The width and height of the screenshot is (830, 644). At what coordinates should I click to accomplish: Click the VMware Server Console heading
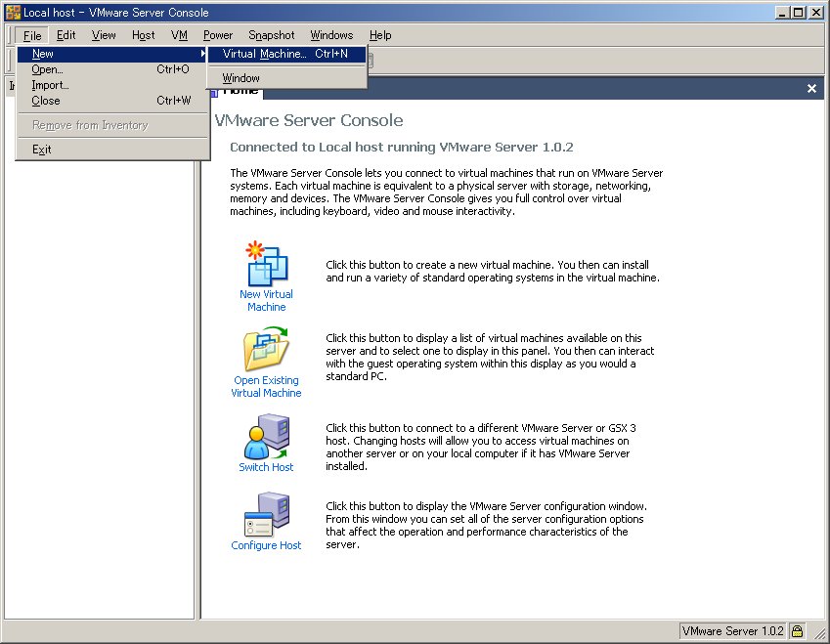coord(309,120)
